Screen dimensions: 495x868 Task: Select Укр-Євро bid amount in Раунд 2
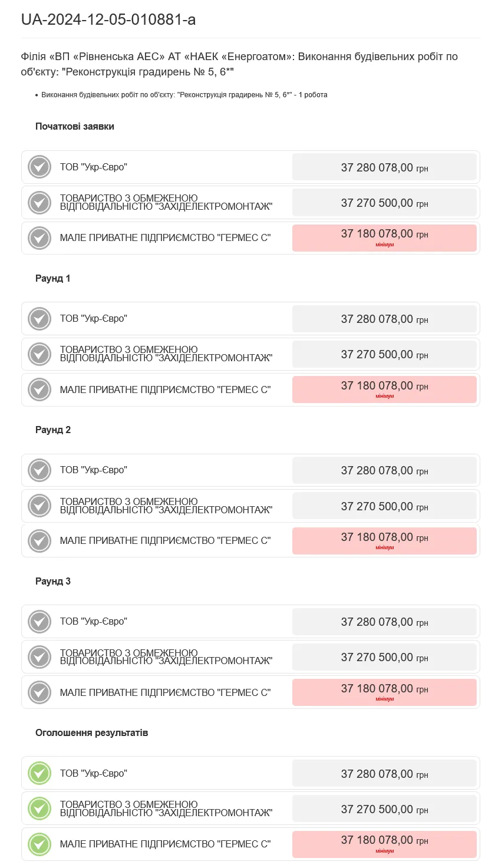pos(384,470)
